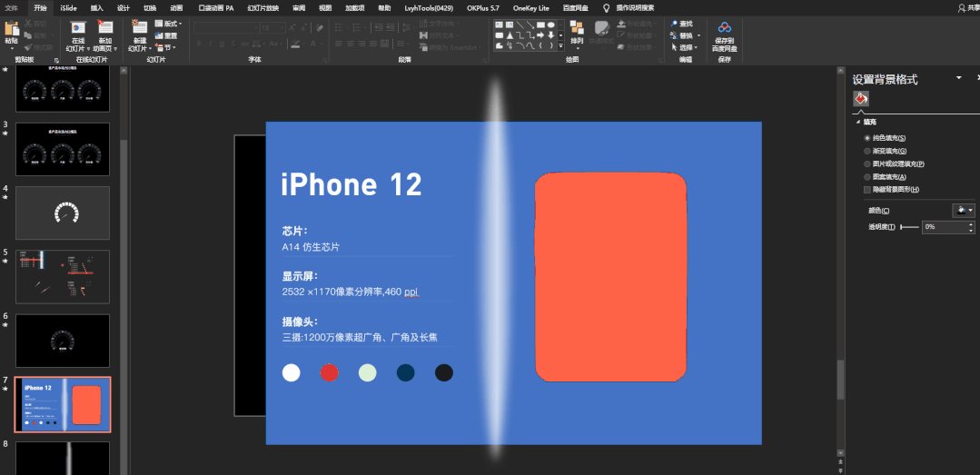The width and height of the screenshot is (980, 475).
Task: Click the Paste (粘贴) clipboard icon
Action: point(11,29)
